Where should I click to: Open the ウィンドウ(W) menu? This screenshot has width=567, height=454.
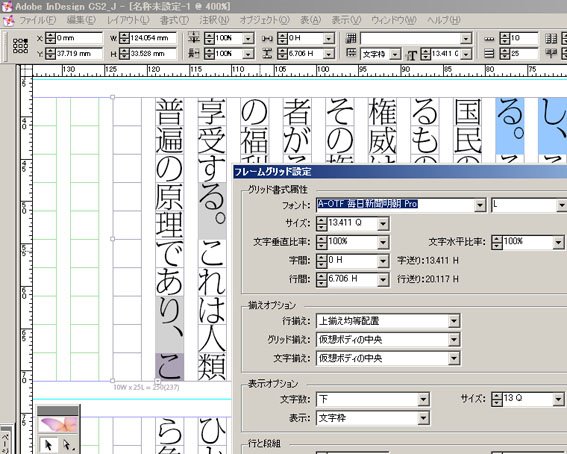394,20
